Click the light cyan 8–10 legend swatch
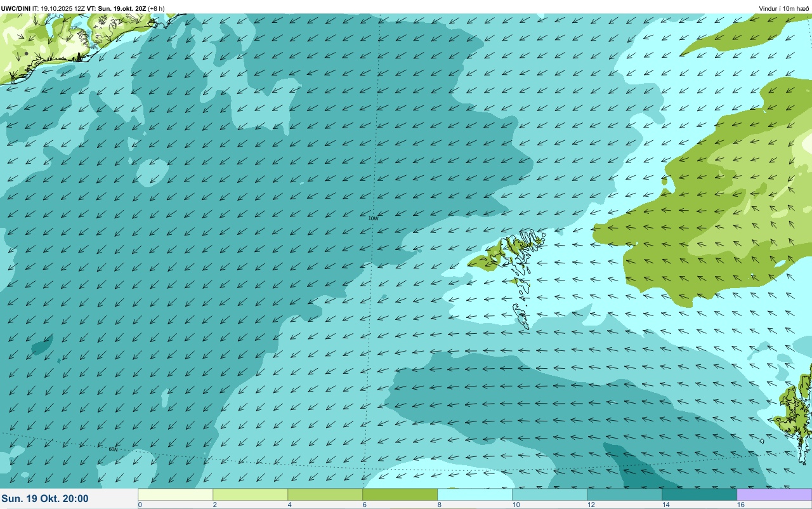812x509 pixels. (475, 494)
